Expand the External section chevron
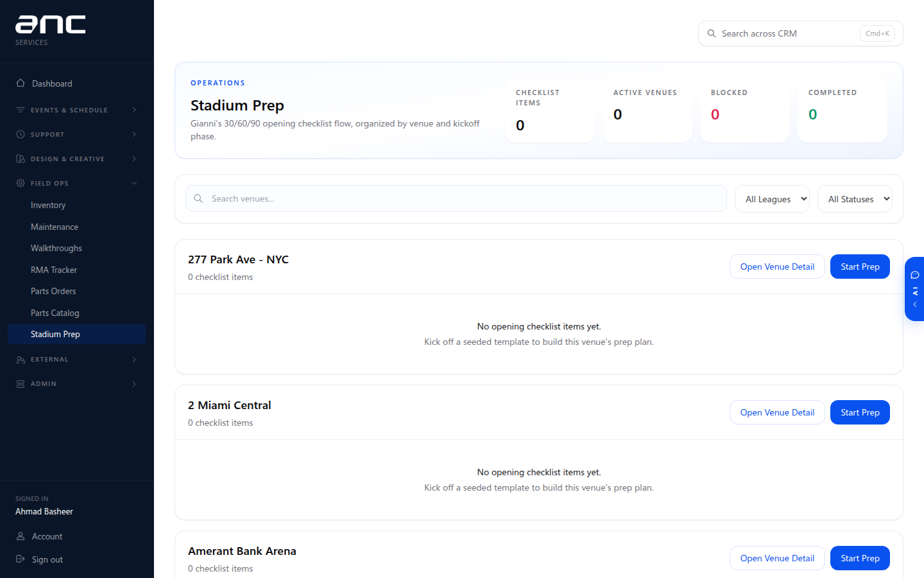The image size is (924, 578). coord(134,360)
